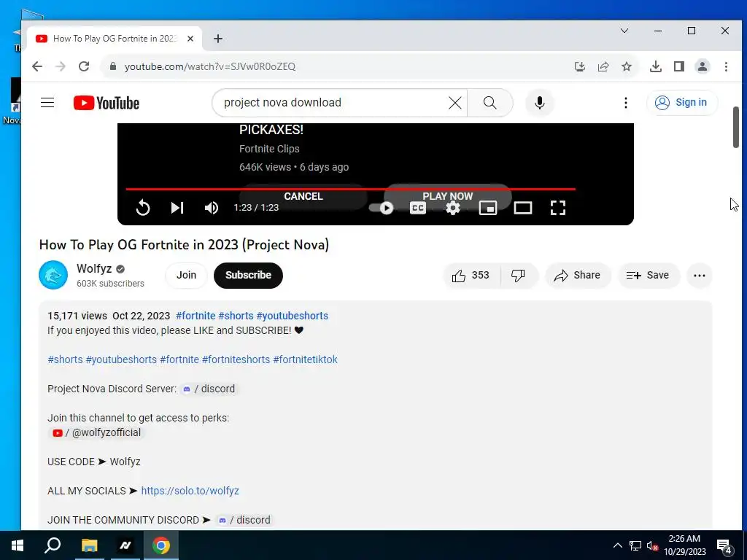Click the page vertical scrollbar
Screen dimensions: 747x560
(735, 127)
